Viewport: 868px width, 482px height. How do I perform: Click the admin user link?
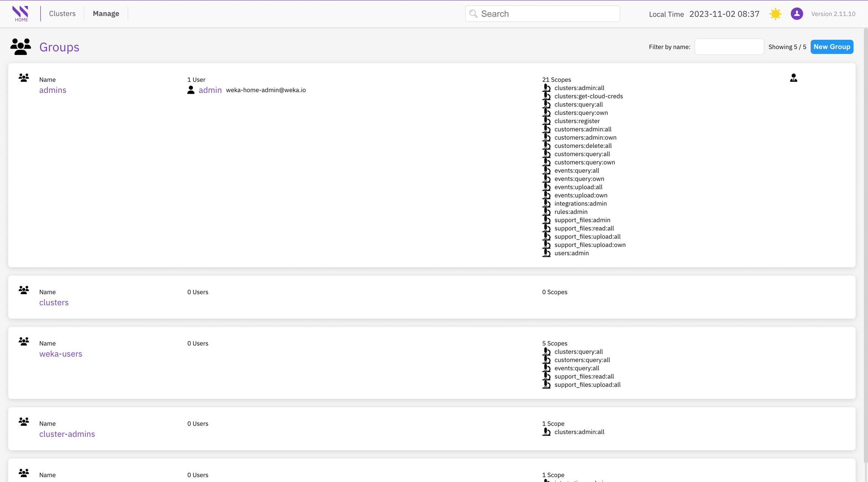[x=210, y=90]
